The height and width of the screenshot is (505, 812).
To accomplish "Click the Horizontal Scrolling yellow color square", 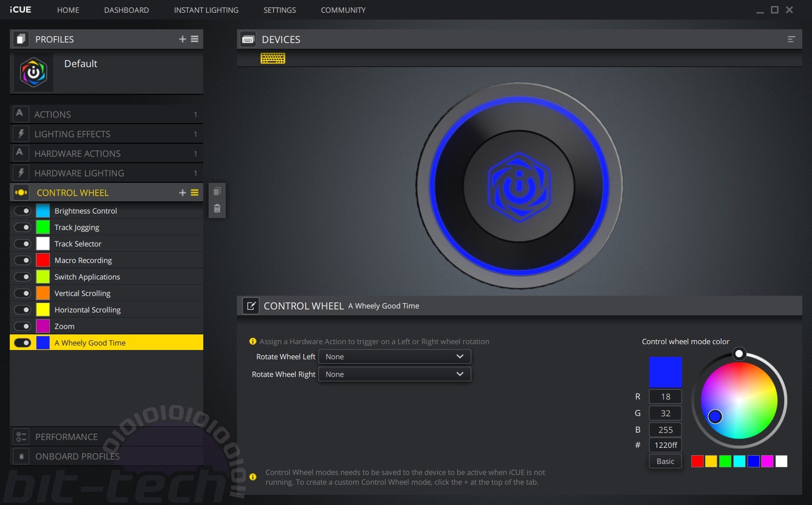I will (x=43, y=309).
